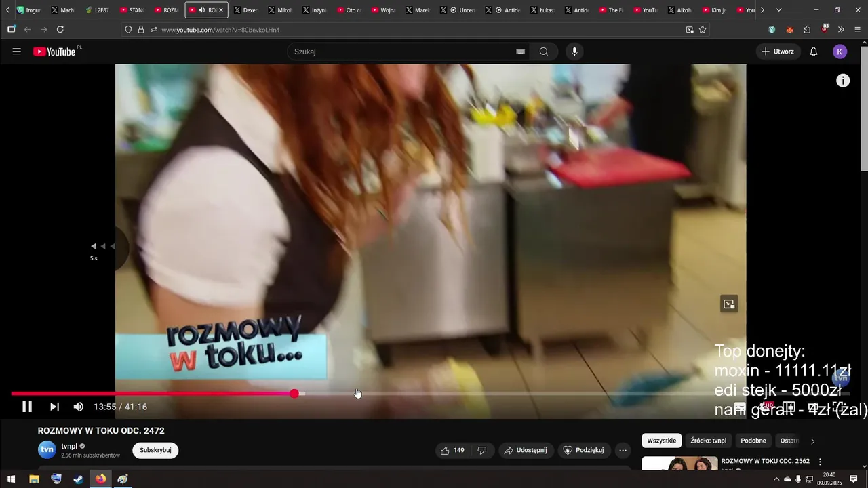Image resolution: width=868 pixels, height=488 pixels.
Task: Bookmark this page star icon
Action: click(703, 30)
